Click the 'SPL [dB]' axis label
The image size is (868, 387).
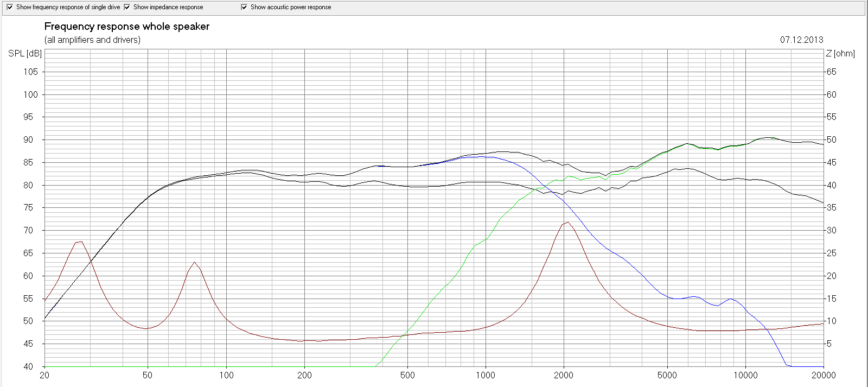25,53
